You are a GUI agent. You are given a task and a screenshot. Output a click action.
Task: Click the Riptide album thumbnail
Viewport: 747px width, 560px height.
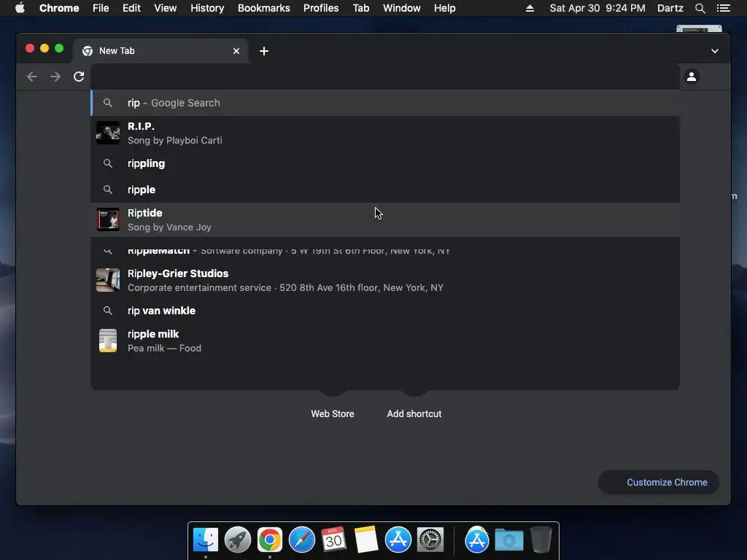(108, 219)
